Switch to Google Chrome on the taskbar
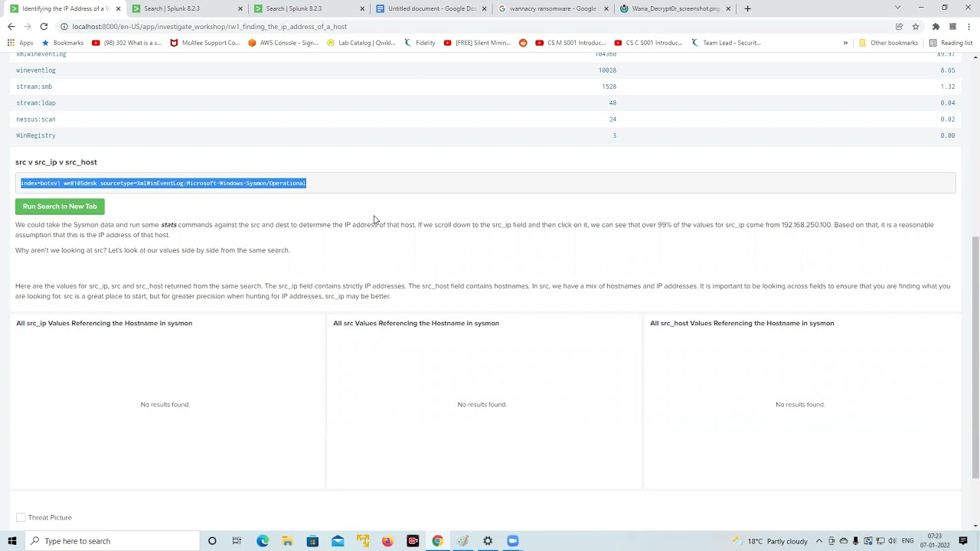Screen dimensions: 980x551 (437, 541)
